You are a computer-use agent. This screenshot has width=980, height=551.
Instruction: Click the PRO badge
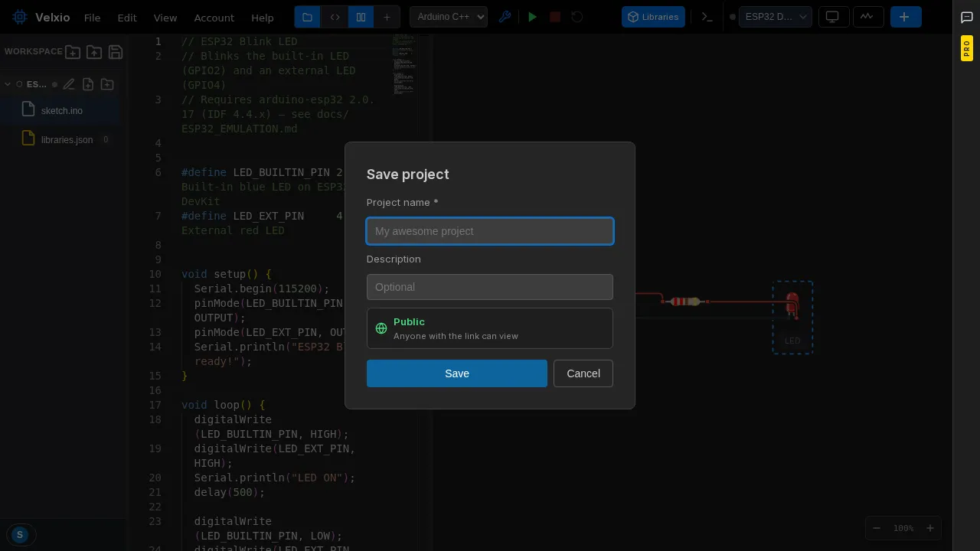[x=967, y=49]
